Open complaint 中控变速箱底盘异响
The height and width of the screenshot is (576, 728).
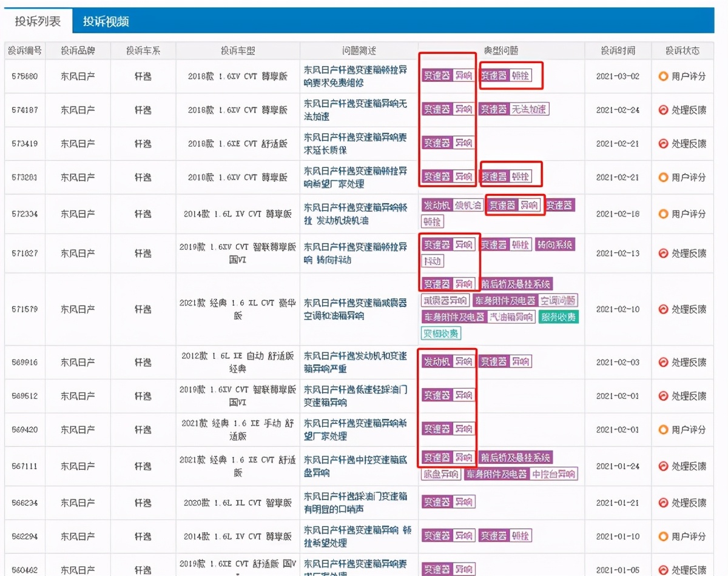[356, 466]
